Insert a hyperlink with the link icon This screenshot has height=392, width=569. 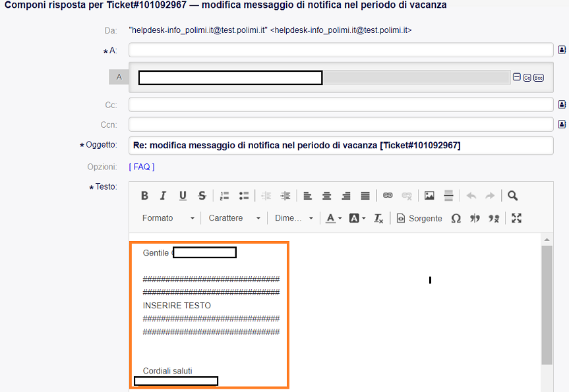click(x=388, y=196)
